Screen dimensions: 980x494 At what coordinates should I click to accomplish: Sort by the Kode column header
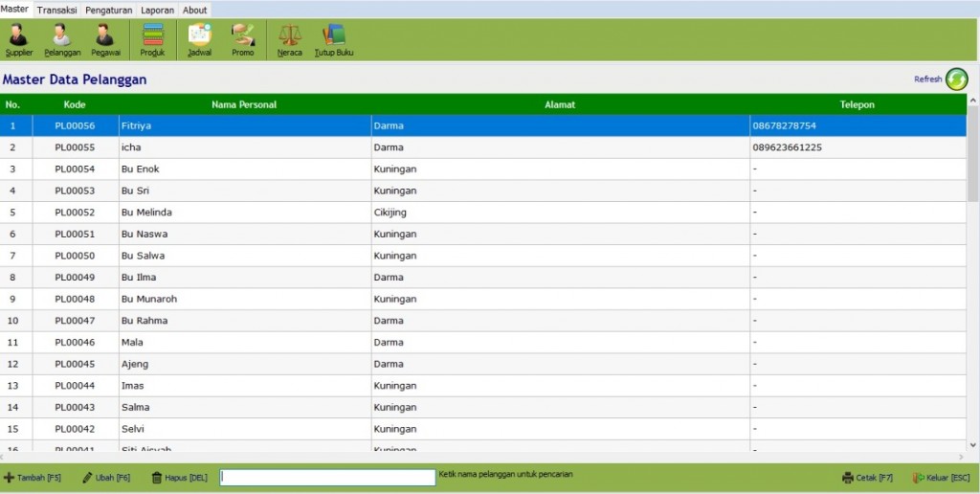pos(75,104)
